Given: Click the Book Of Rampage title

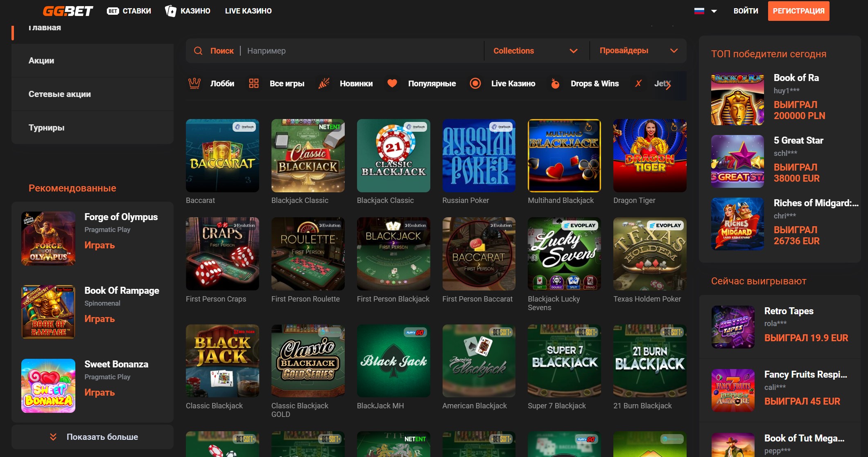Looking at the screenshot, I should click(x=122, y=290).
